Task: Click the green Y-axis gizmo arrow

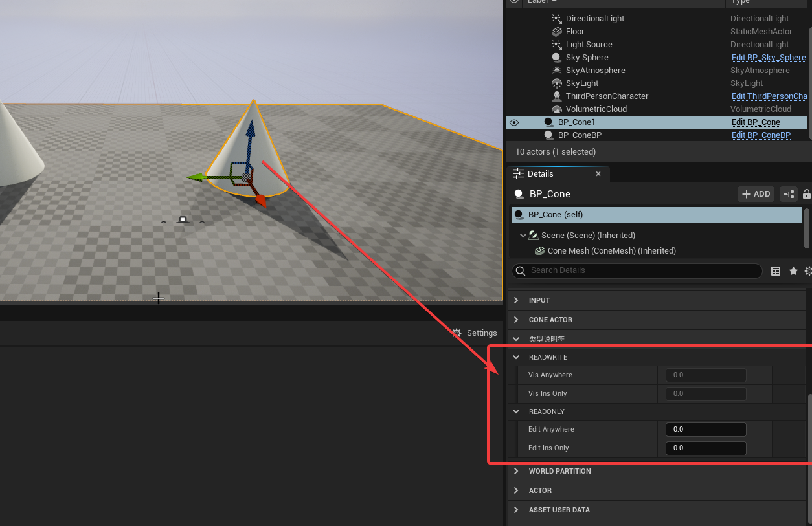Action: coord(196,177)
